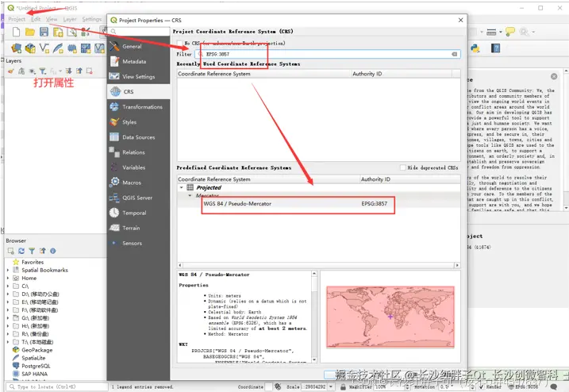Click the Help contents icon in toolbar
This screenshot has height=392, width=569.
click(x=495, y=48)
